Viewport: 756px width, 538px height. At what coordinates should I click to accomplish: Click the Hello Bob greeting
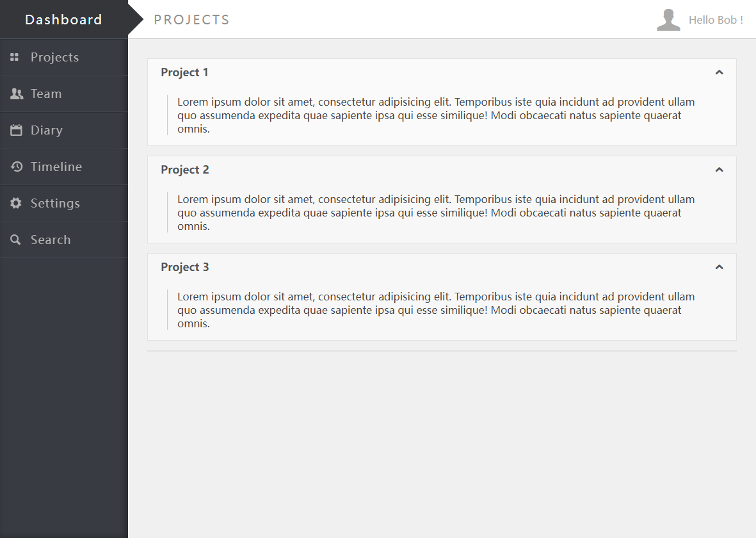[x=716, y=20]
